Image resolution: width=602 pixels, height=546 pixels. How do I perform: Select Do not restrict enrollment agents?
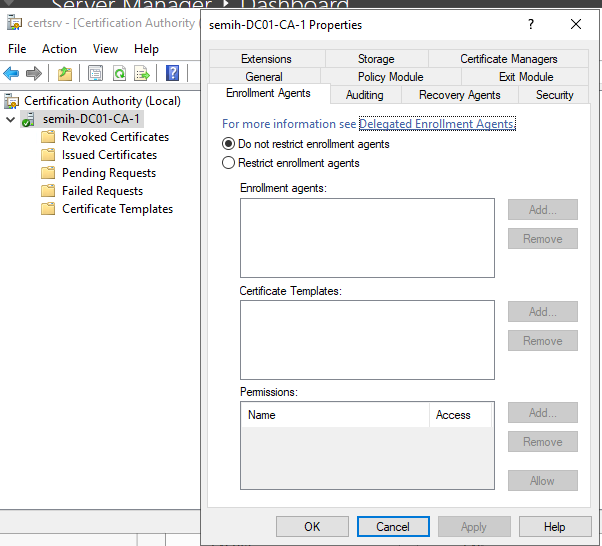(x=229, y=144)
